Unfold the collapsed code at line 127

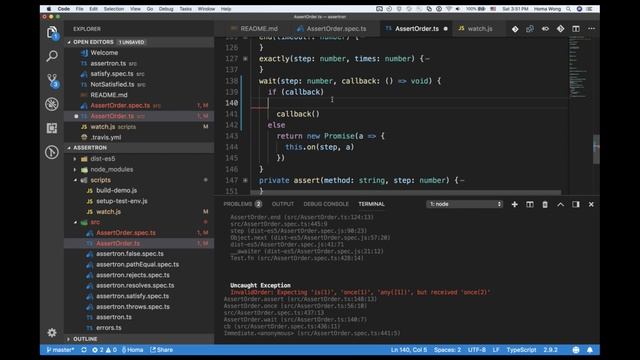click(x=245, y=59)
